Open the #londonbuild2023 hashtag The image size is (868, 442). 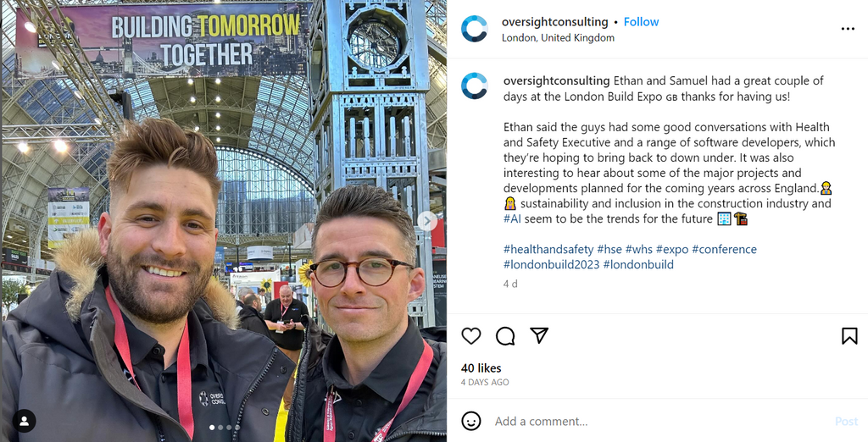pyautogui.click(x=551, y=264)
